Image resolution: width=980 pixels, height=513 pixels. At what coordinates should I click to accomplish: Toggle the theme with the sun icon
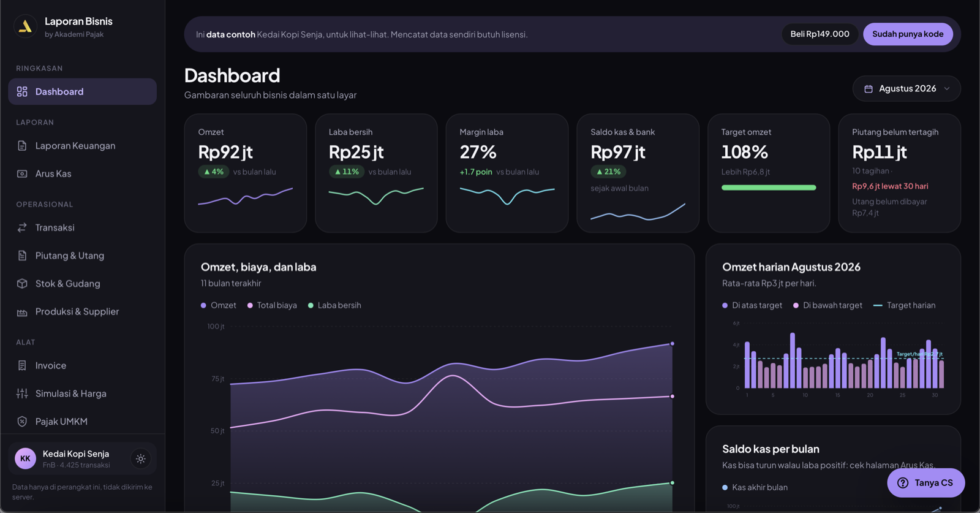pos(141,458)
